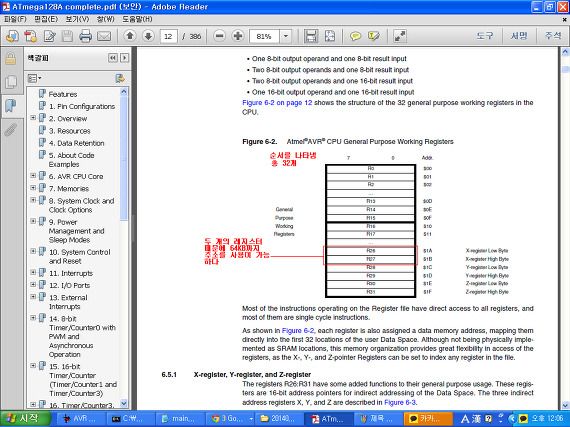Open the attachments paperclip panel

(11, 129)
